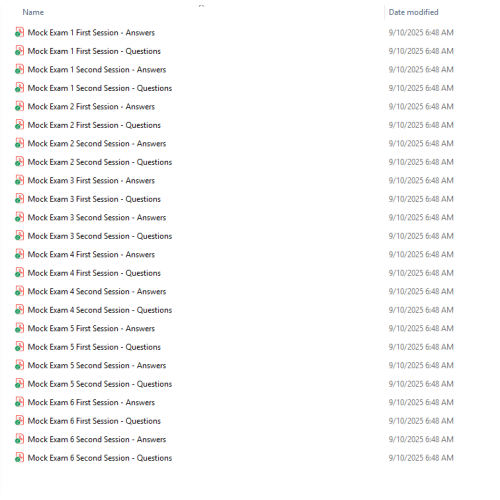The height and width of the screenshot is (500, 500).
Task: Click PDF icon of Mock Exam 2 Second Session - Answers
Action: (x=19, y=143)
